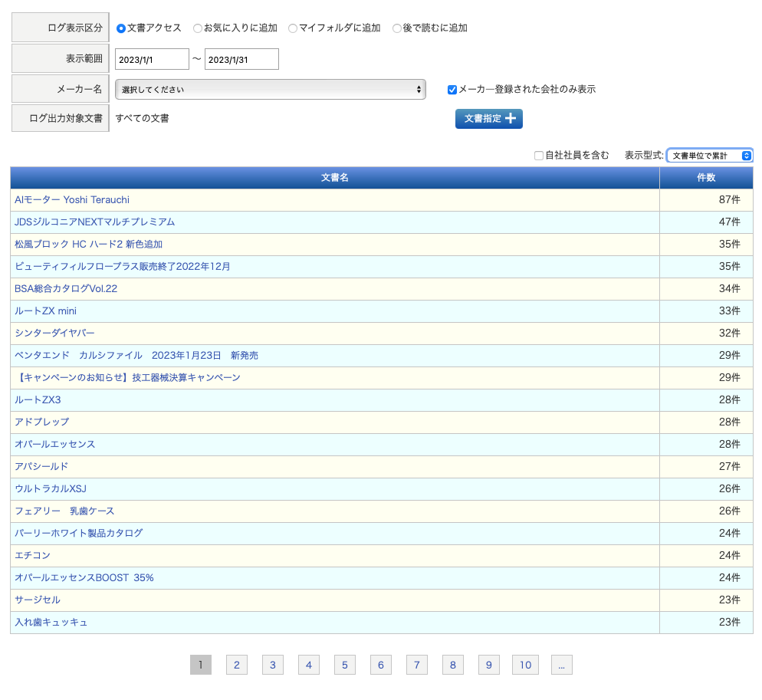Open the ルートZX3 document
The width and height of the screenshot is (762, 700).
tap(38, 400)
